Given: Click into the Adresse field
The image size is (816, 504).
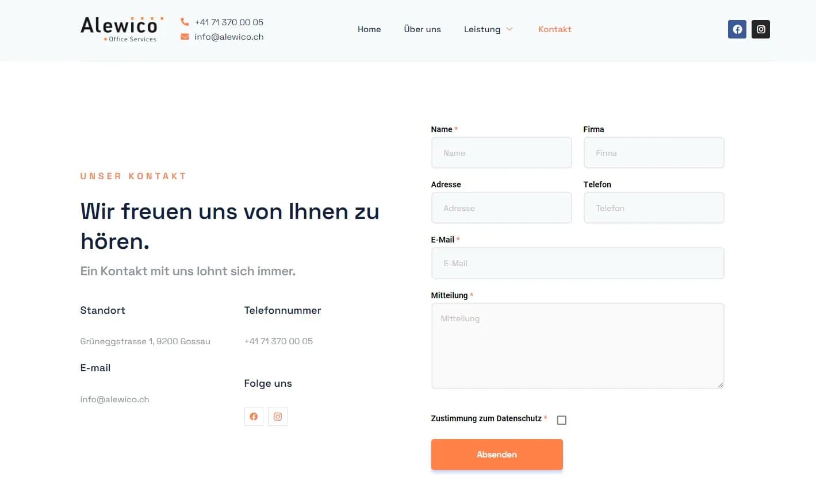Looking at the screenshot, I should click(x=501, y=208).
